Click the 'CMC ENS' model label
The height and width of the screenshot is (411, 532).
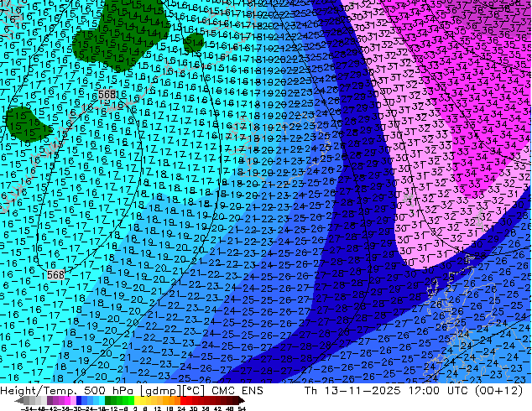point(237,391)
